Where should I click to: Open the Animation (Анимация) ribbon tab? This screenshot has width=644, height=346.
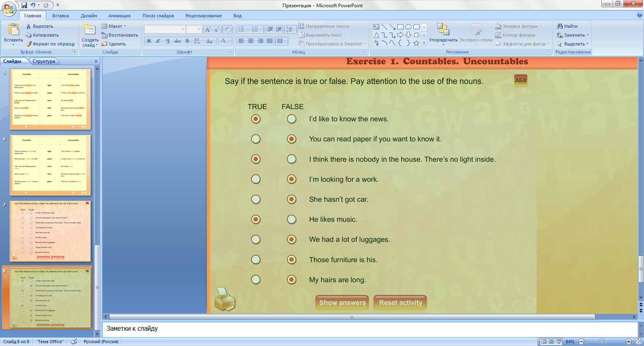click(x=119, y=16)
